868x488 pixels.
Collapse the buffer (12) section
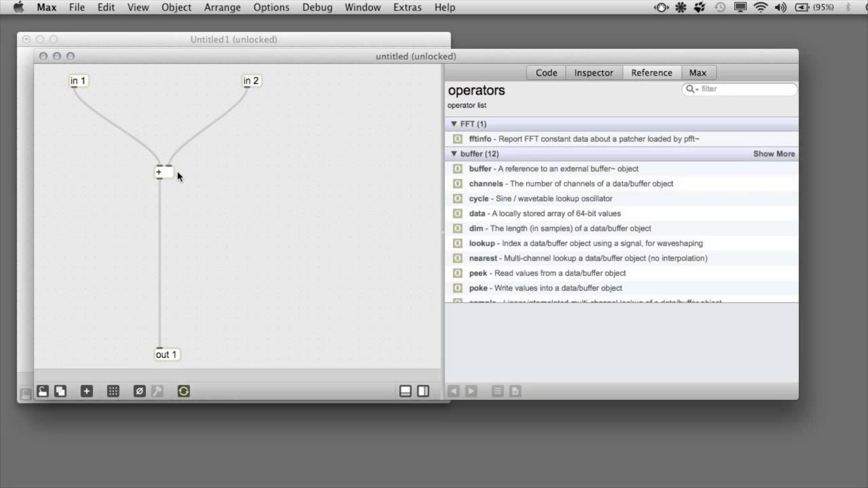(454, 154)
